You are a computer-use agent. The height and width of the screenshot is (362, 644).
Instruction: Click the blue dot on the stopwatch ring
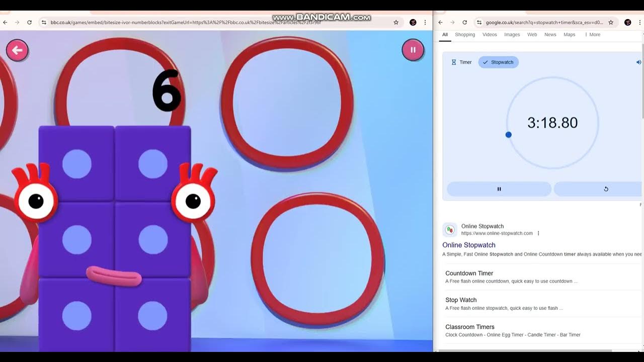(x=508, y=135)
